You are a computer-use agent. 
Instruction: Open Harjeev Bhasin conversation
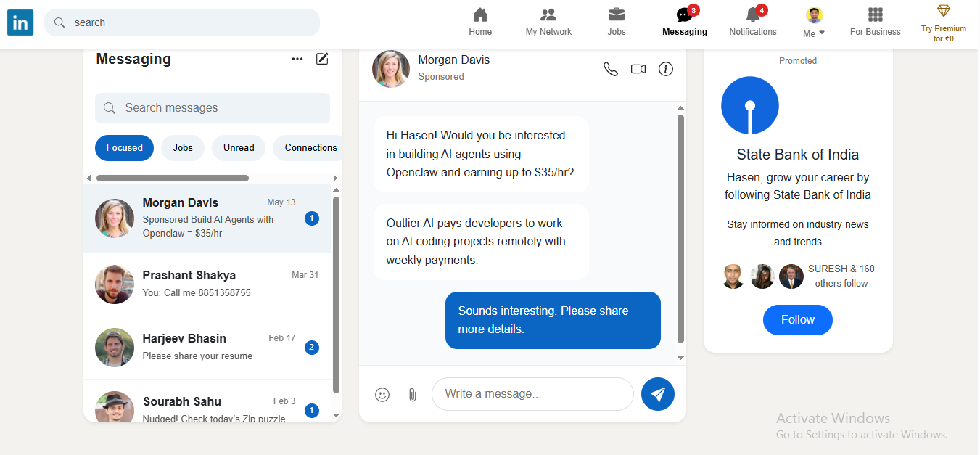point(207,348)
